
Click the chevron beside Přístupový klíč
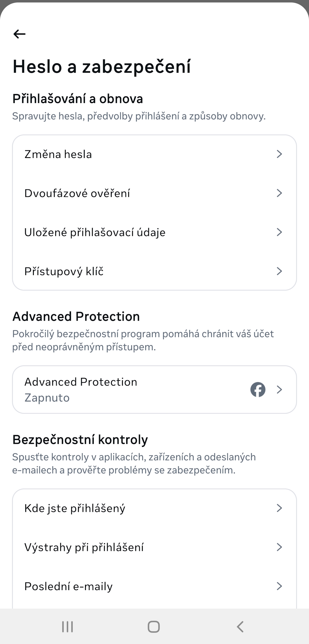point(280,271)
